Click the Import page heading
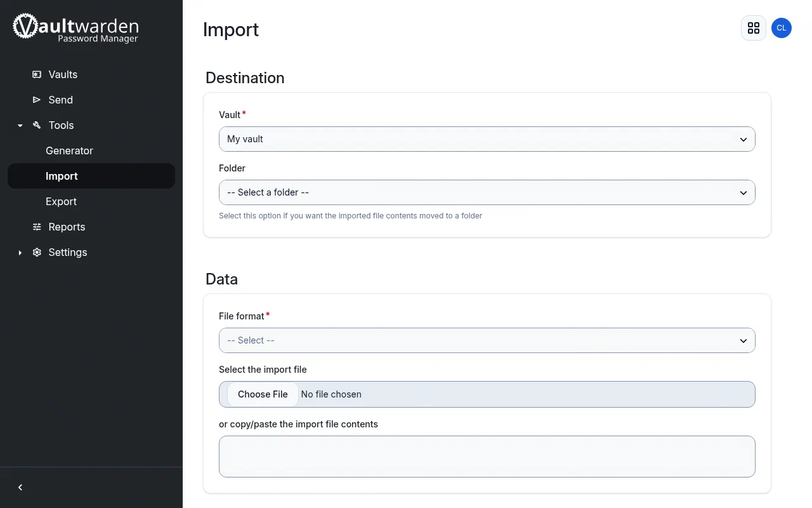The width and height of the screenshot is (812, 508). tap(231, 30)
